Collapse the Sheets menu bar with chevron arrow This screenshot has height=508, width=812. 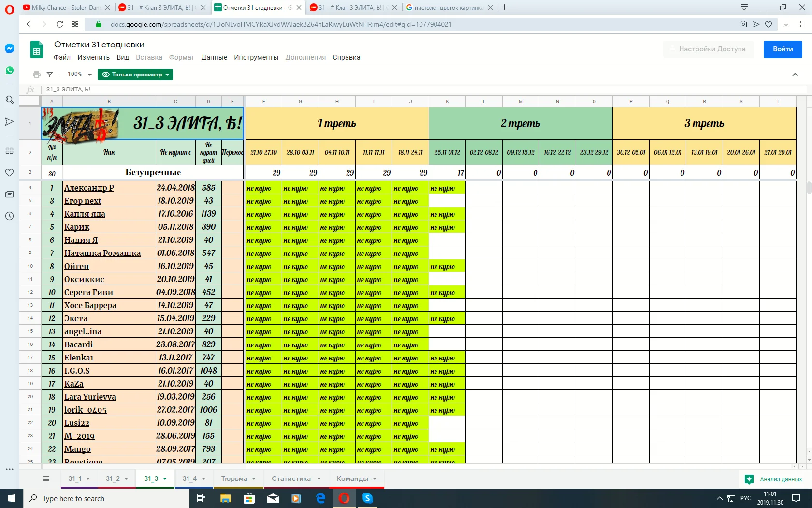click(x=795, y=75)
